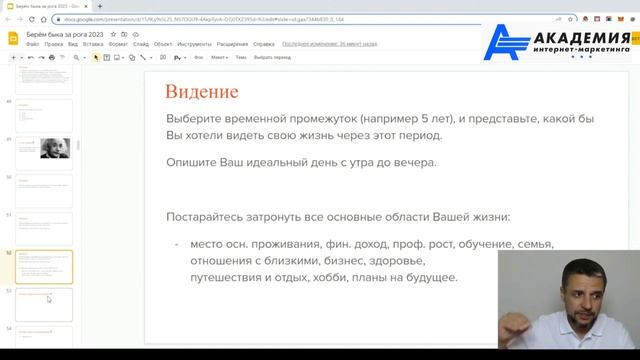Select slide 49 thumbnail with portrait photo
The width and height of the screenshot is (640, 360).
point(44,153)
